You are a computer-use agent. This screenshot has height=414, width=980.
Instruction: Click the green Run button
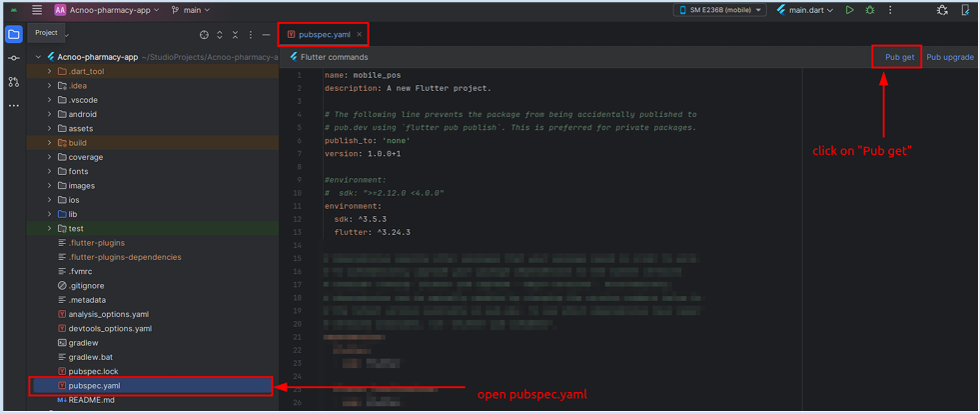(x=849, y=10)
